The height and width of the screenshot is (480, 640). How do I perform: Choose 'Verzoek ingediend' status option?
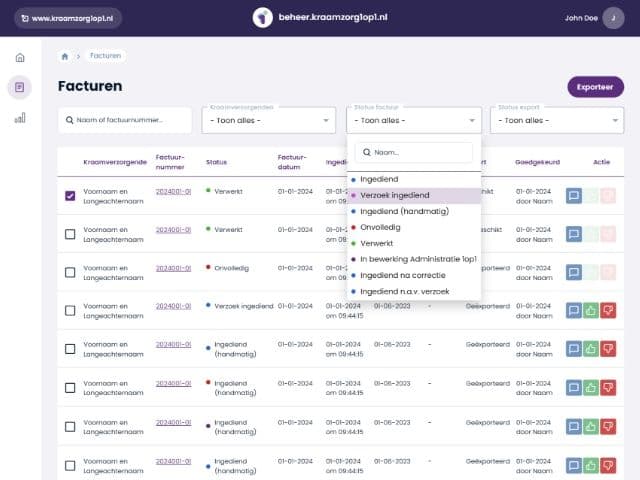point(395,195)
